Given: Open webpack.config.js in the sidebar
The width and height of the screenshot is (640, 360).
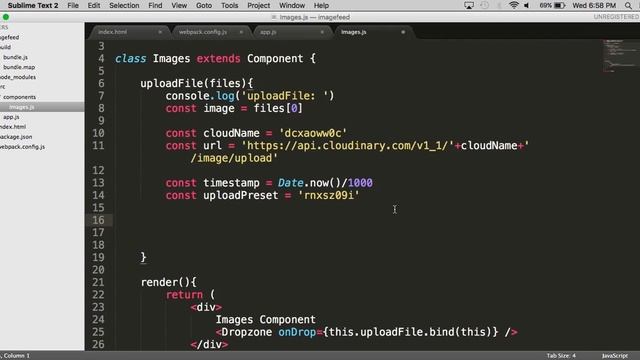Looking at the screenshot, I should pyautogui.click(x=22, y=147).
